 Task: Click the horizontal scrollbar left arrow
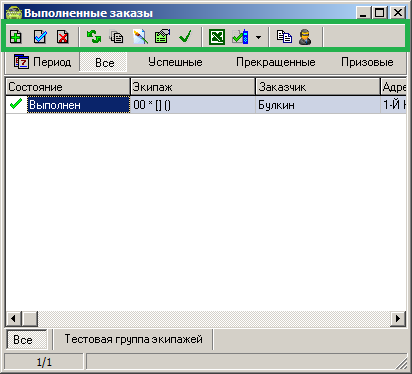pos(13,319)
